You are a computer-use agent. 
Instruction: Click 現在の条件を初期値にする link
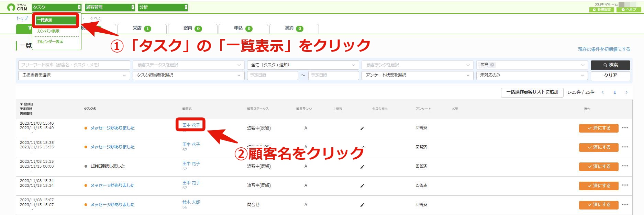pyautogui.click(x=604, y=49)
